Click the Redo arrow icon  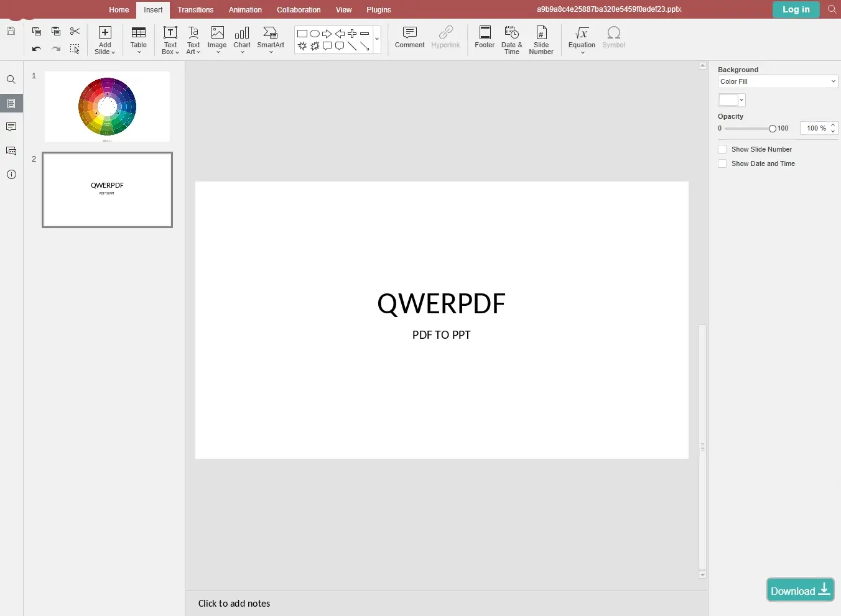click(x=56, y=48)
